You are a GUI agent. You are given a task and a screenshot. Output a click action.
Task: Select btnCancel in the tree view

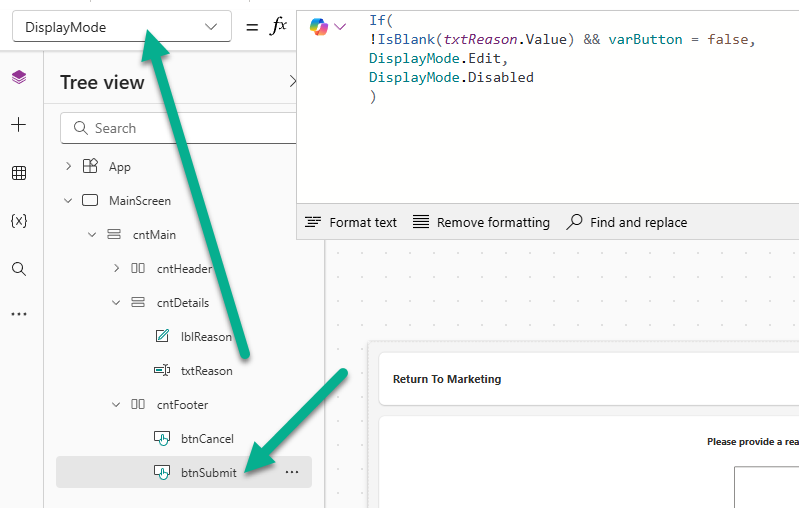click(207, 439)
